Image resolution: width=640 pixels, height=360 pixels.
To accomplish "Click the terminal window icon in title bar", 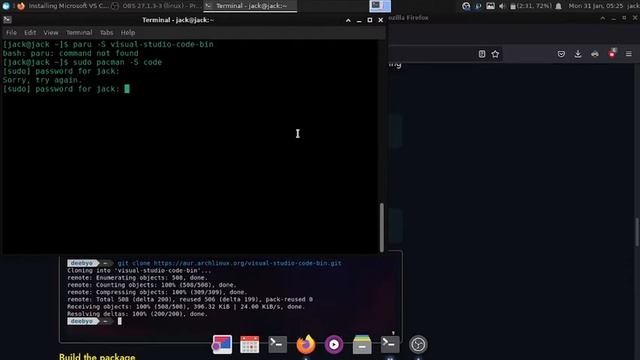I will 7,20.
